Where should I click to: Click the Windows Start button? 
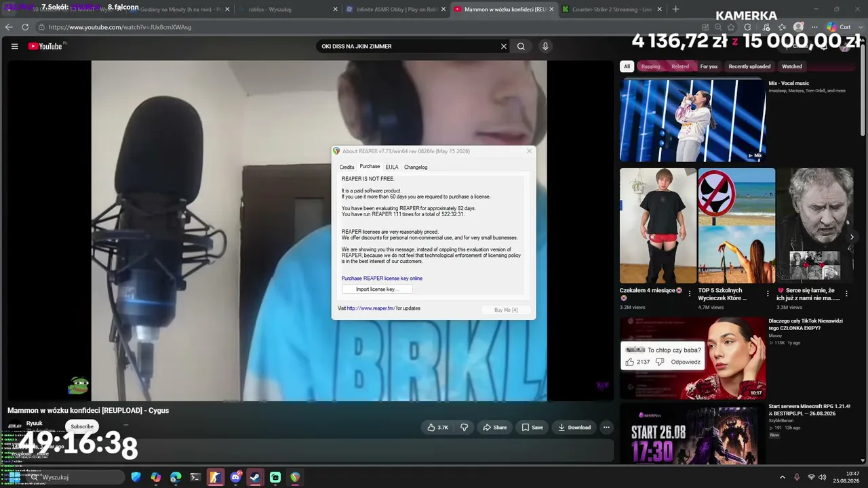point(14,477)
